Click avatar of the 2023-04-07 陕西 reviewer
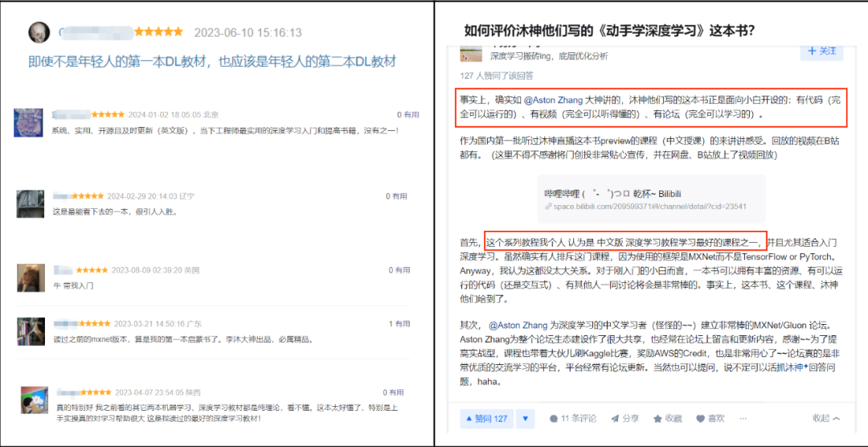Image resolution: width=868 pixels, height=447 pixels. 35,400
